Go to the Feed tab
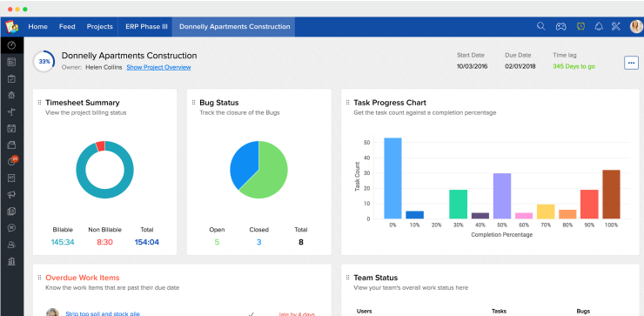Viewport: 644px width, 316px height. tap(67, 27)
